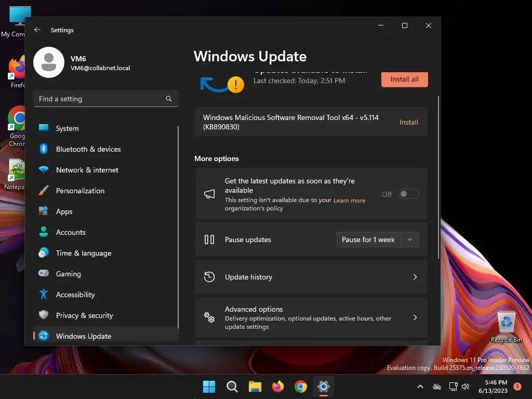Open Update history
The width and height of the screenshot is (532, 399).
[311, 277]
